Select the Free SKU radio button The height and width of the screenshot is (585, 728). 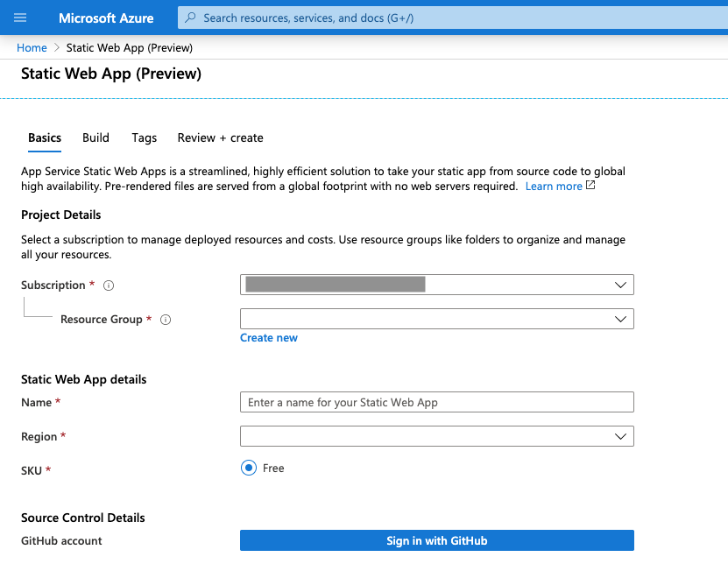[x=249, y=468]
